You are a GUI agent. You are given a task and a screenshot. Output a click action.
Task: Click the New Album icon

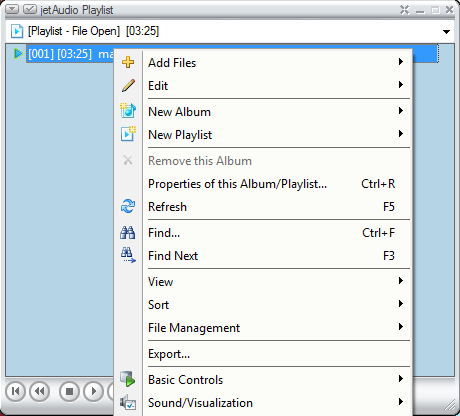click(128, 111)
